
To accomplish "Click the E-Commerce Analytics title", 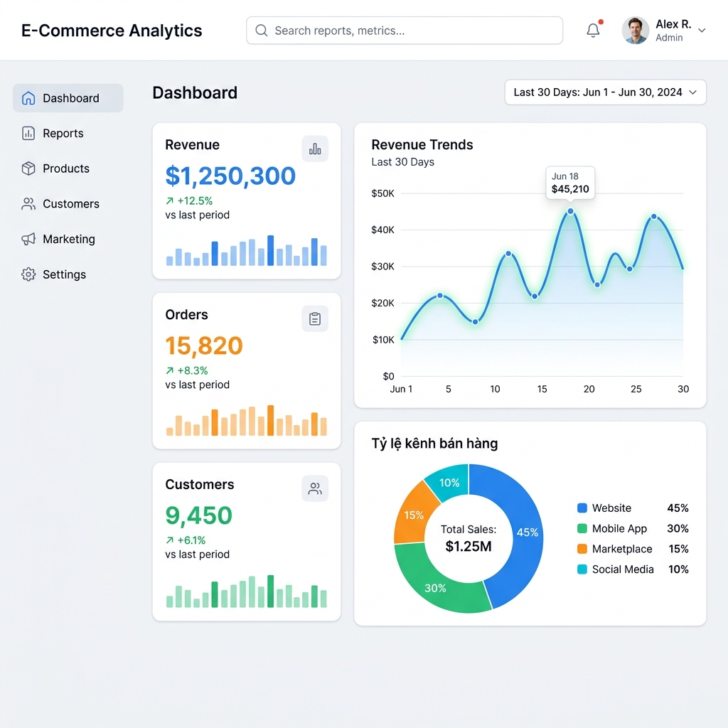I will coord(112,31).
